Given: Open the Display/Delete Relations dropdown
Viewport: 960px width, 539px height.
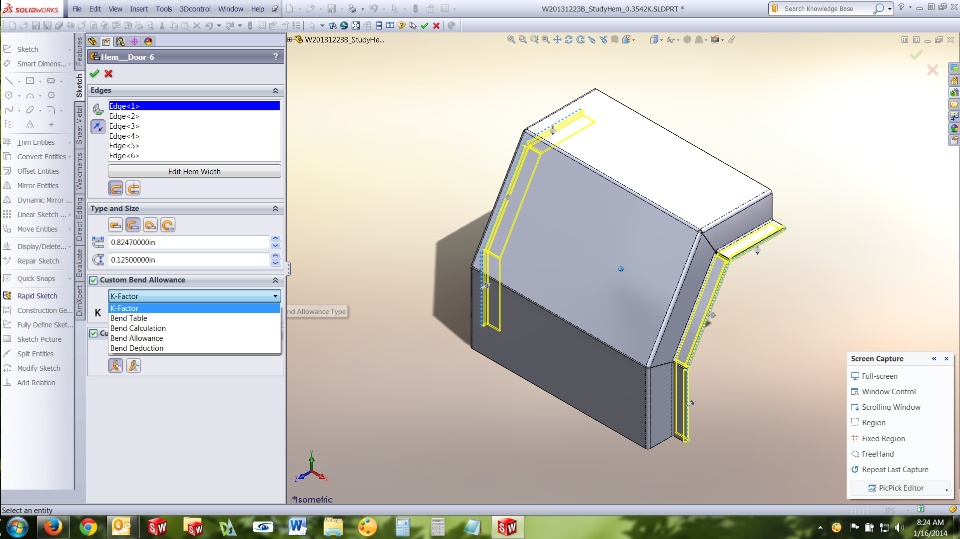Looking at the screenshot, I should point(69,246).
